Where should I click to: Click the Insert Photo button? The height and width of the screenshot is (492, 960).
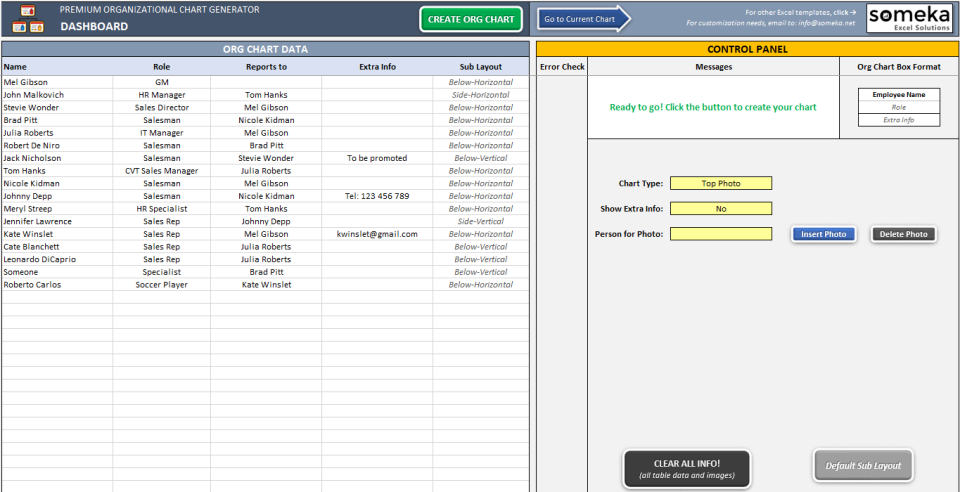(x=823, y=234)
